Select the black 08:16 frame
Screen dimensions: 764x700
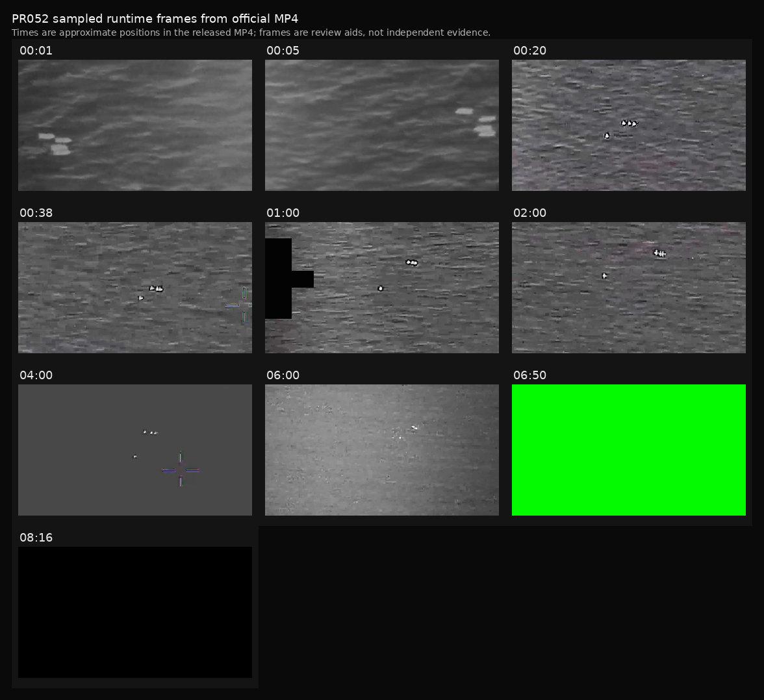tap(135, 612)
